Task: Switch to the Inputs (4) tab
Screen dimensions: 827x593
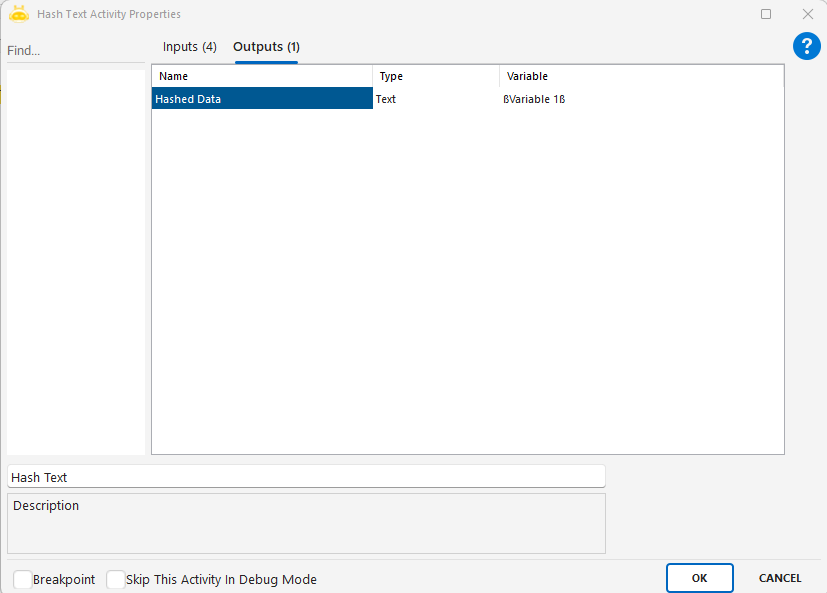Action: click(190, 47)
